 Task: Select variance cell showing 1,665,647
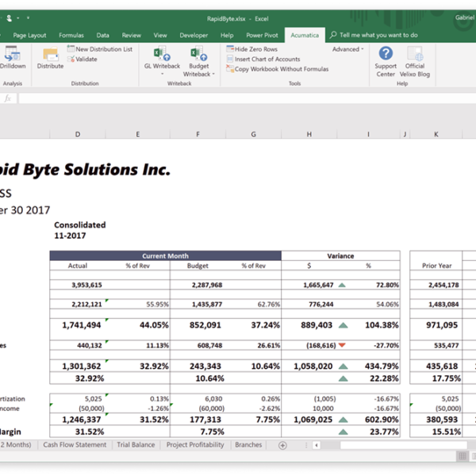(309, 285)
